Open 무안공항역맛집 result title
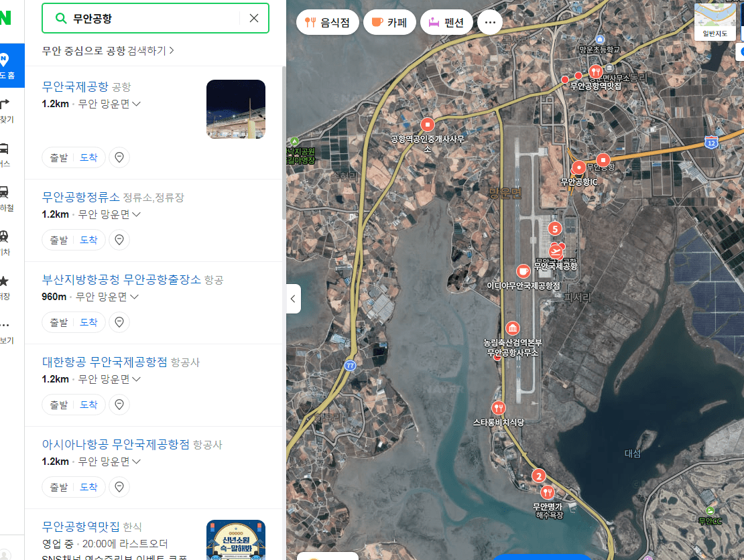 pos(81,527)
